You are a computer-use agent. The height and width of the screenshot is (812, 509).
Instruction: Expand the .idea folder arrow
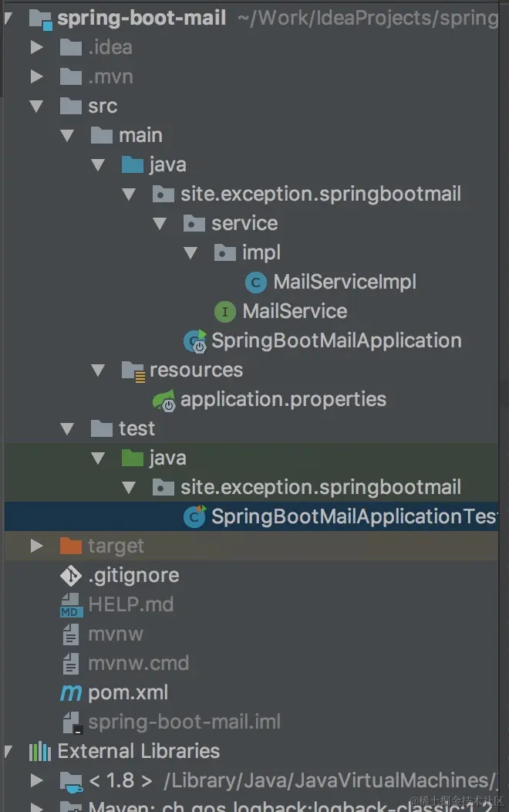coord(36,48)
